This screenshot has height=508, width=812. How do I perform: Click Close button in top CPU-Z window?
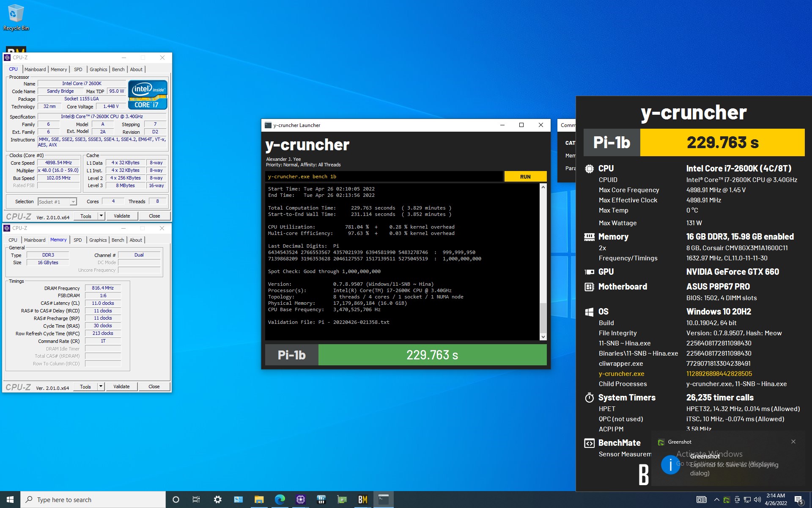154,216
